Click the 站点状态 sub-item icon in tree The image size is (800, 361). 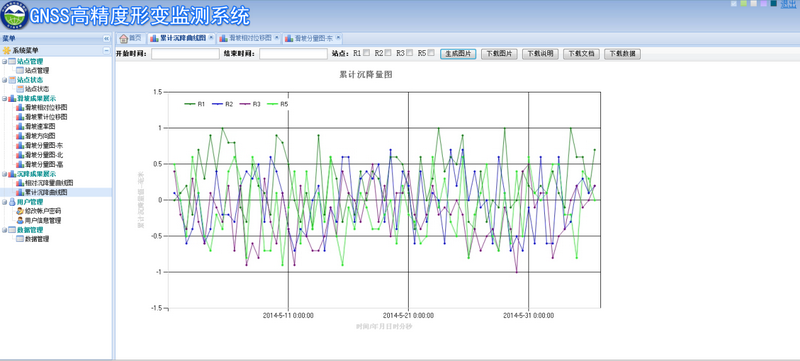coord(20,89)
